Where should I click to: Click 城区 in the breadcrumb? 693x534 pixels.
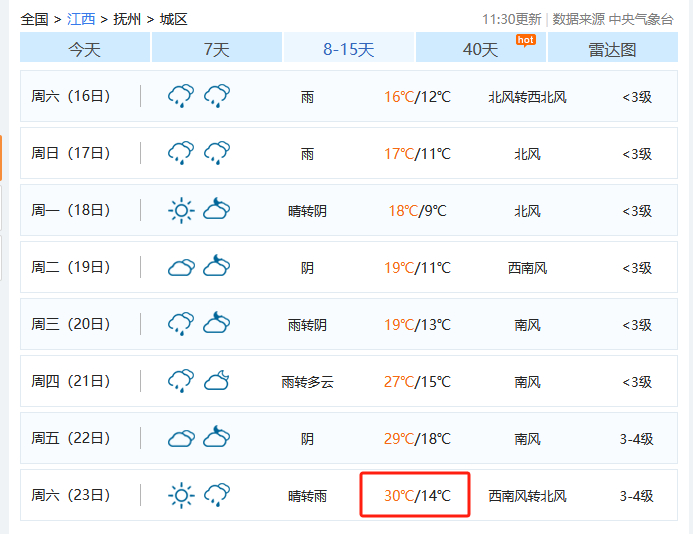coord(174,19)
